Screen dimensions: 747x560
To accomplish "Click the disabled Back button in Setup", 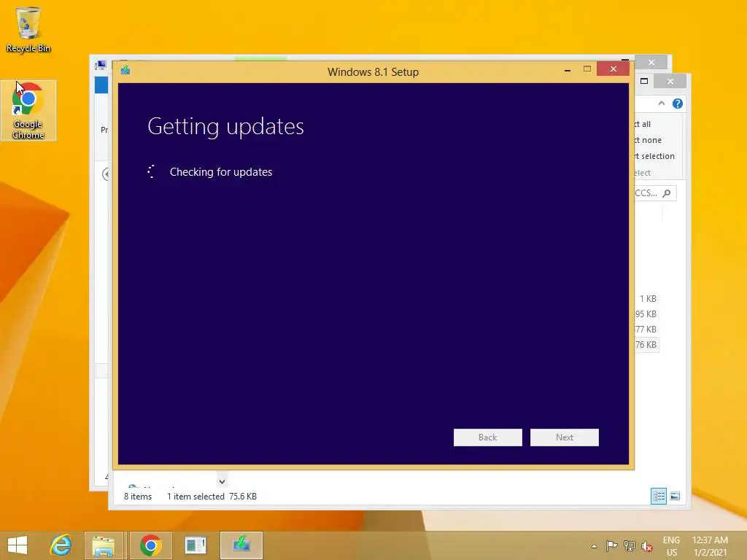I will click(487, 437).
